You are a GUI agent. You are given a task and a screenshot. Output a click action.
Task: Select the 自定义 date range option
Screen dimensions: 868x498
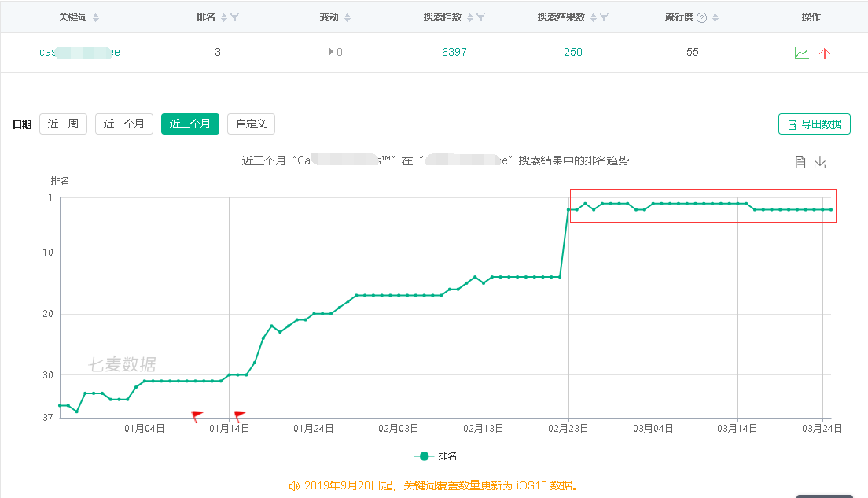point(253,124)
